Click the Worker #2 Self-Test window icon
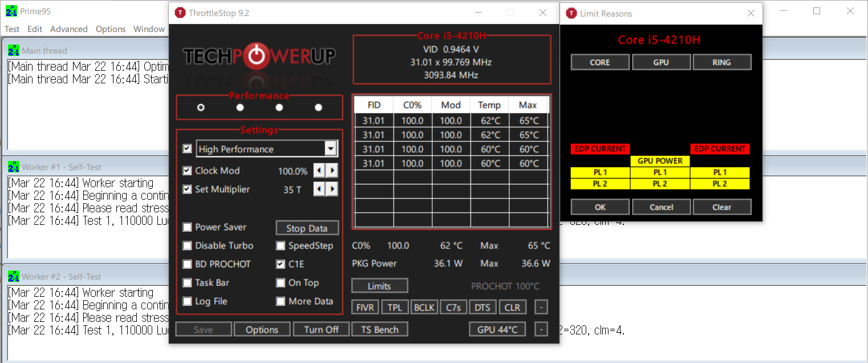Screen dimensions: 868x363 point(14,276)
